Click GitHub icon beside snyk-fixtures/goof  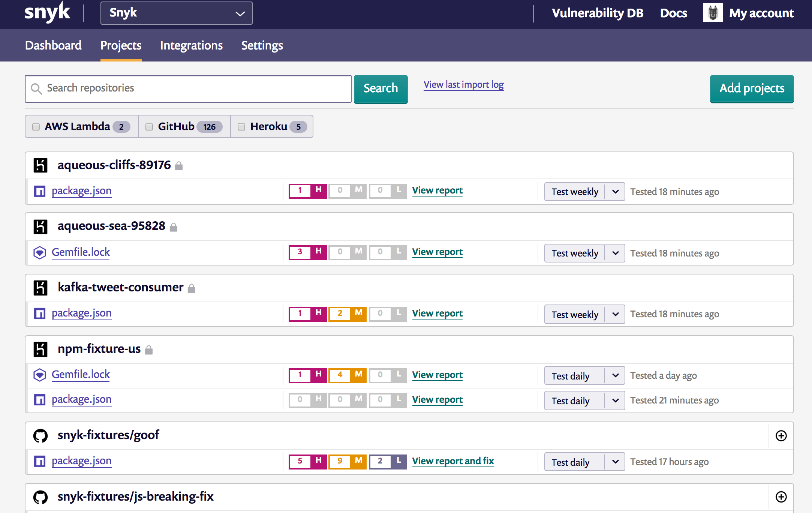pyautogui.click(x=40, y=435)
